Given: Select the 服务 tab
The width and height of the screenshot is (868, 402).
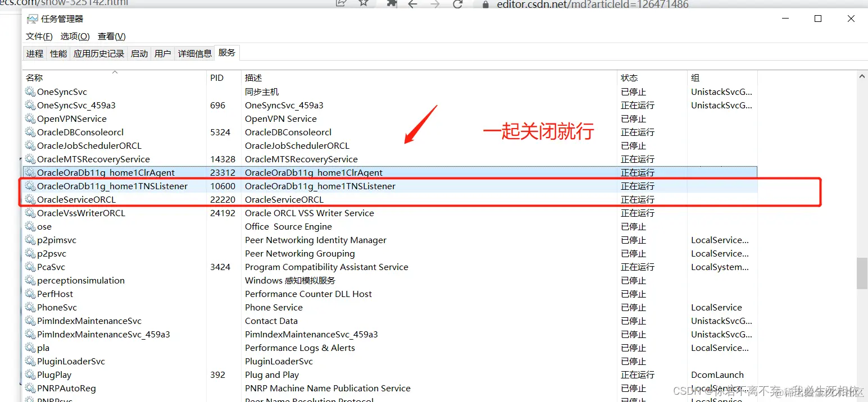Looking at the screenshot, I should click(x=227, y=53).
